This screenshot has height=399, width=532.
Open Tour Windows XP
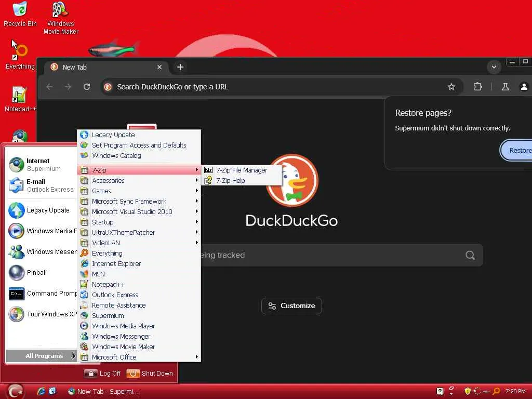[42, 314]
